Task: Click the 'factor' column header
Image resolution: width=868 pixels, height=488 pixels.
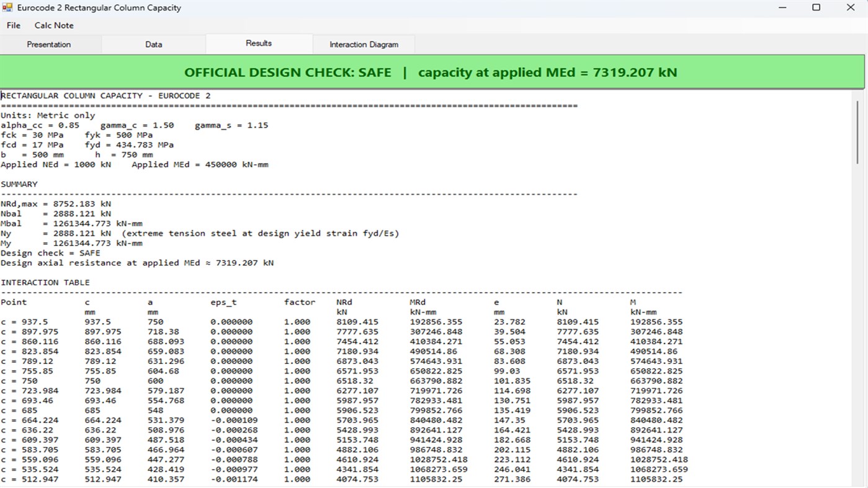Action: click(x=300, y=303)
